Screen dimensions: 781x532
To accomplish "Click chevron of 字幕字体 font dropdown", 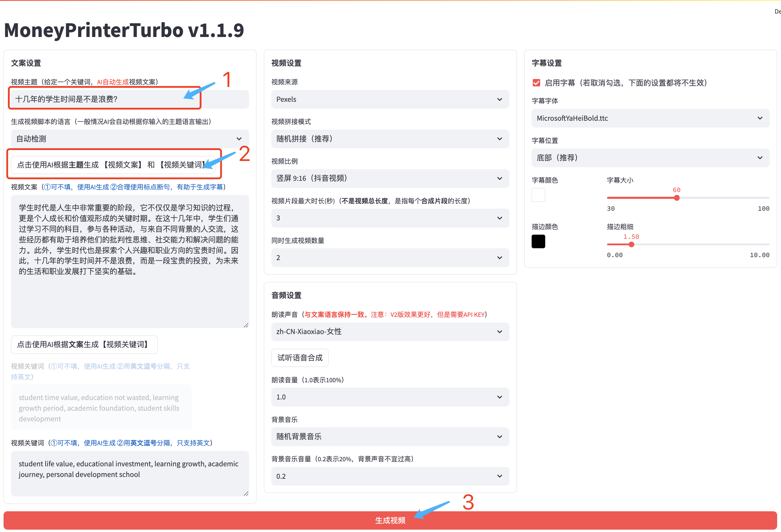I will (760, 118).
